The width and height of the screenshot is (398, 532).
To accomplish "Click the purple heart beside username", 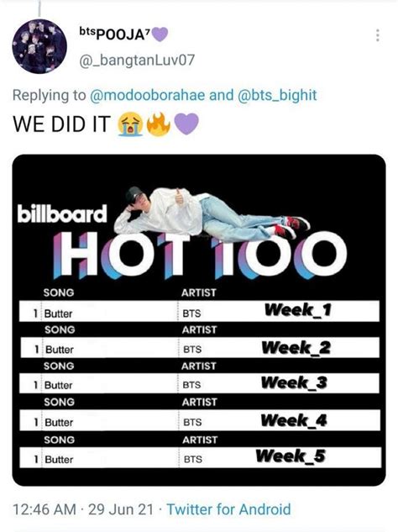I will tap(160, 34).
